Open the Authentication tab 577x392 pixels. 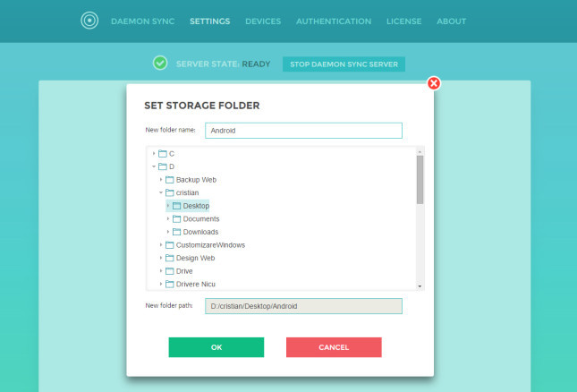pyautogui.click(x=334, y=21)
